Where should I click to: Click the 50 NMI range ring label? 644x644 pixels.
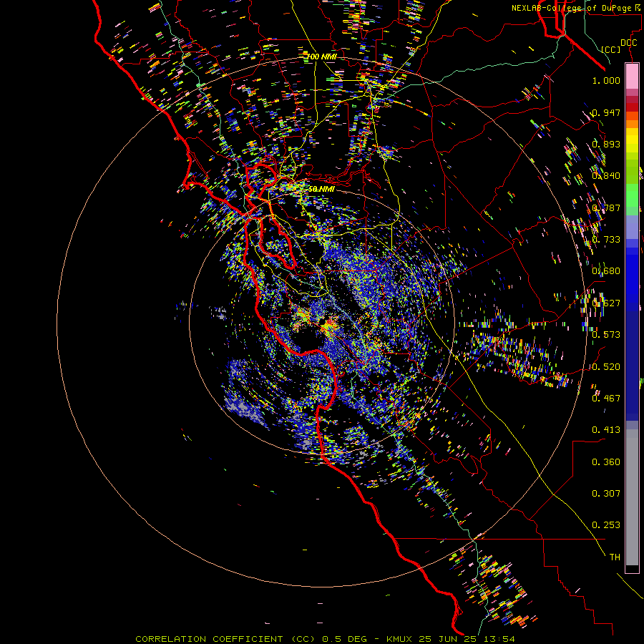[321, 189]
